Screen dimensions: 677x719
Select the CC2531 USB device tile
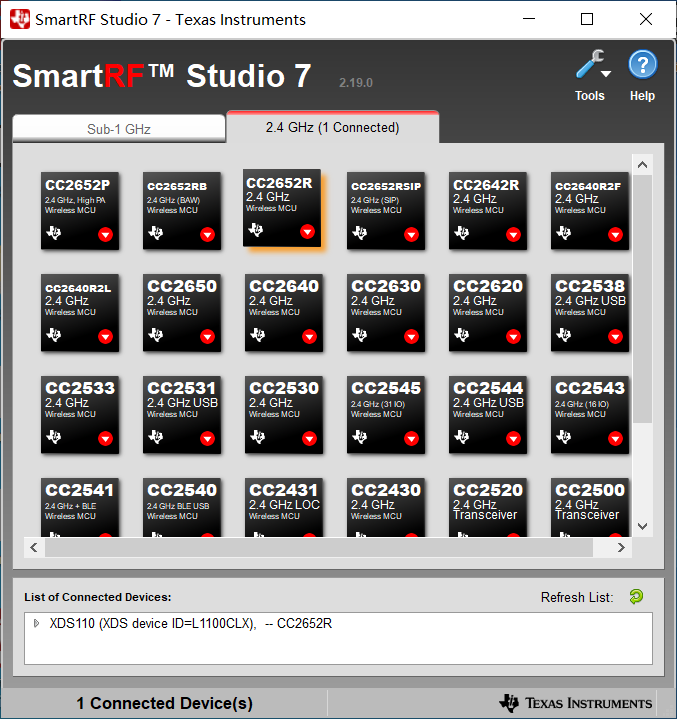(x=182, y=415)
